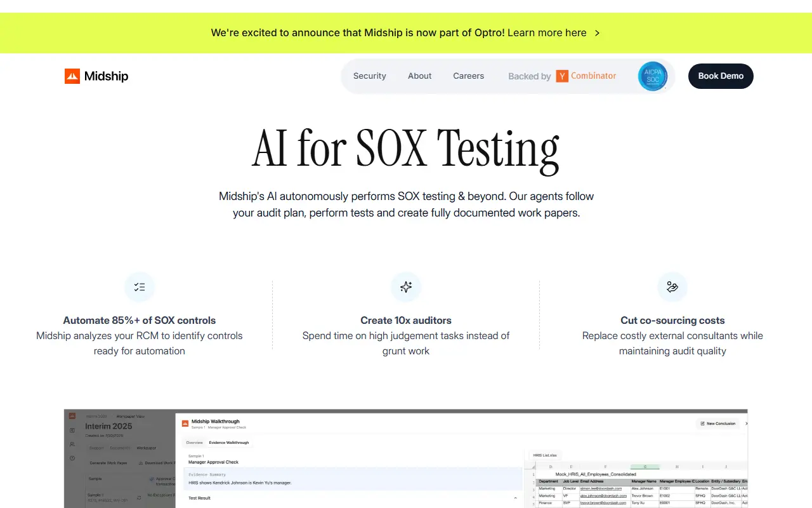
Task: Click the arrow chevron in the announcement banner
Action: point(597,33)
